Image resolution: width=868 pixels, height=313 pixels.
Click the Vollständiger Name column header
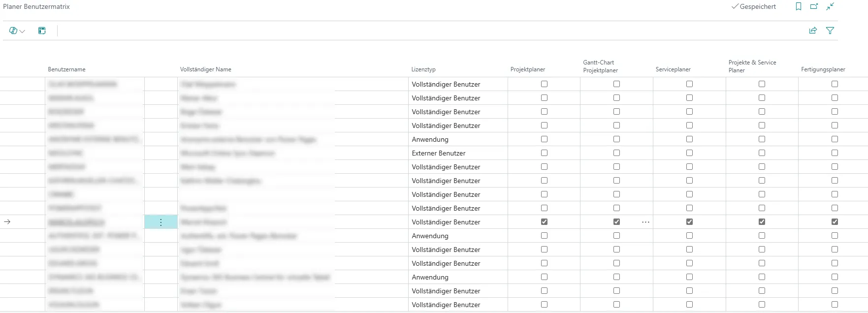[x=205, y=69]
